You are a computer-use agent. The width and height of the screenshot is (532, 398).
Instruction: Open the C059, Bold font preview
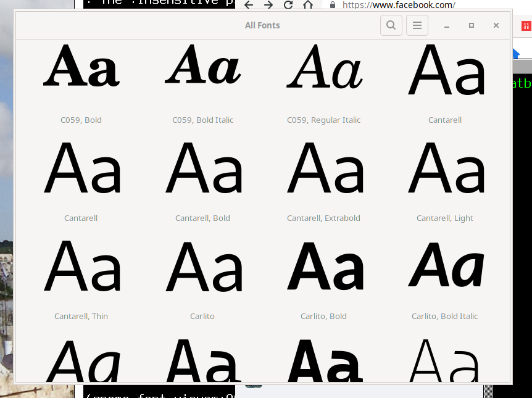coord(81,66)
